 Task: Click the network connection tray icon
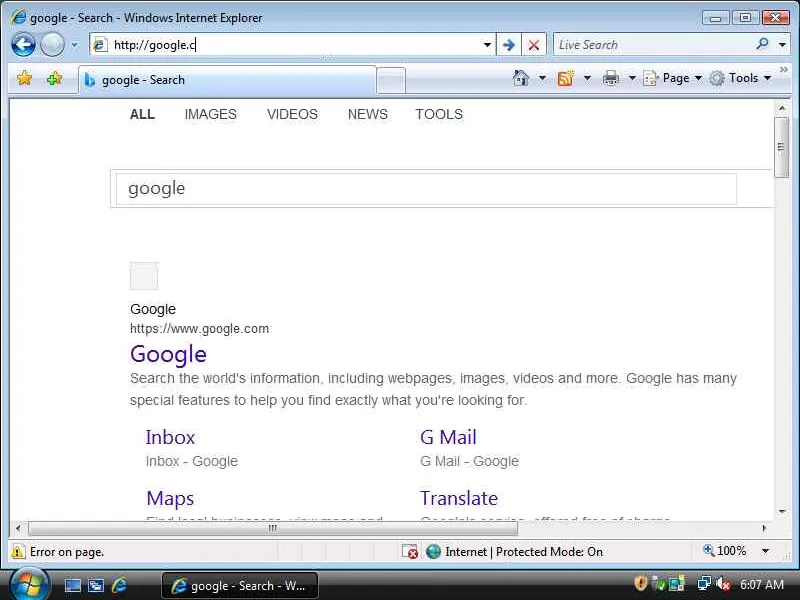[x=704, y=584]
